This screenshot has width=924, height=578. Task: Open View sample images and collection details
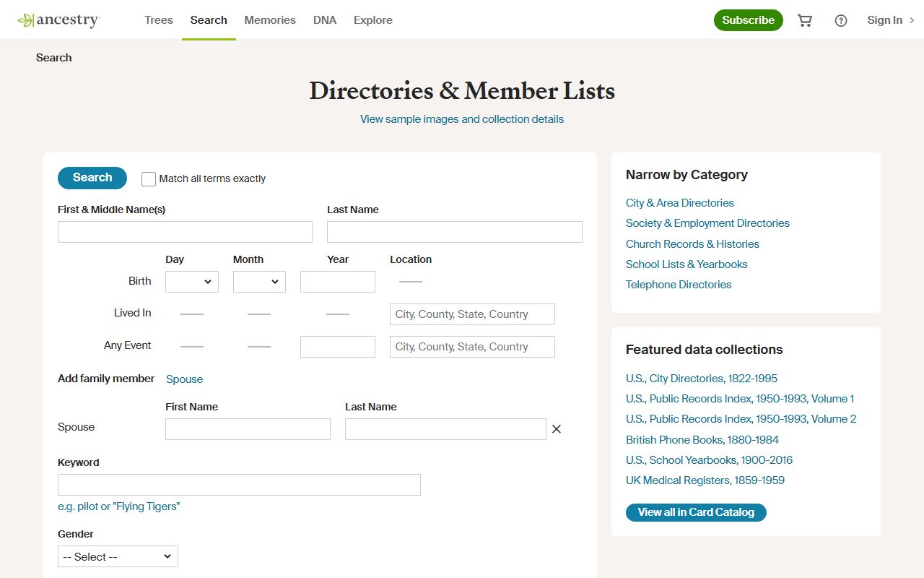point(462,119)
